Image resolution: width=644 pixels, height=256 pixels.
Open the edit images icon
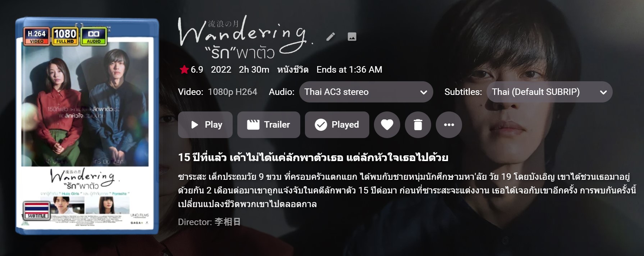(352, 37)
